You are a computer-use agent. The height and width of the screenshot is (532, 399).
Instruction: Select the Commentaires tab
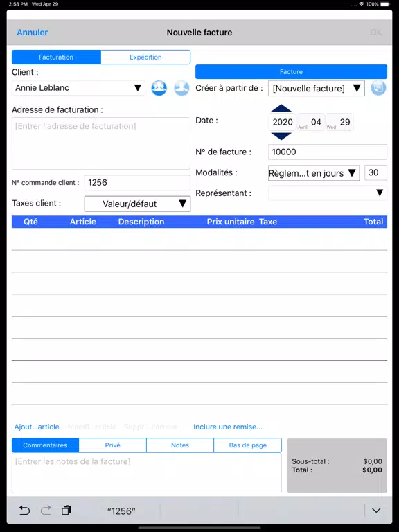pos(45,445)
